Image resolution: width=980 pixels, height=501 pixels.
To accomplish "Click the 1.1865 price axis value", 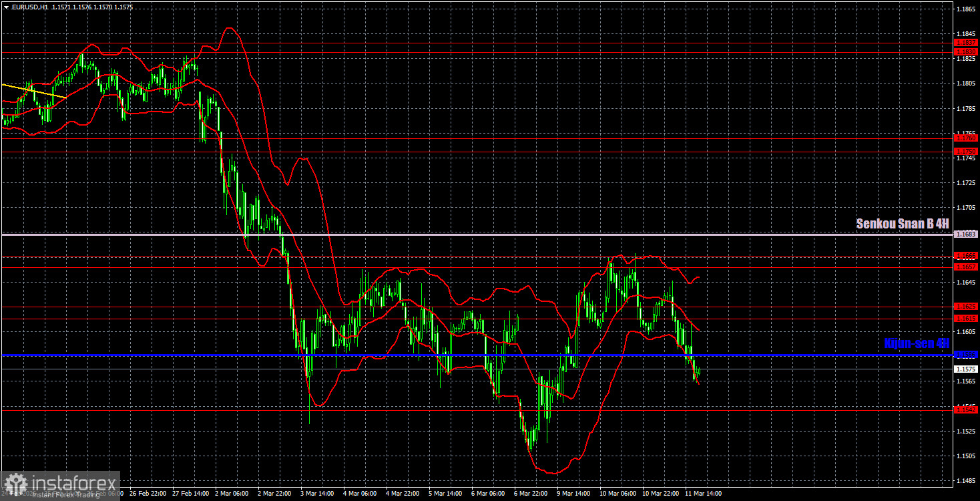I will pos(966,9).
